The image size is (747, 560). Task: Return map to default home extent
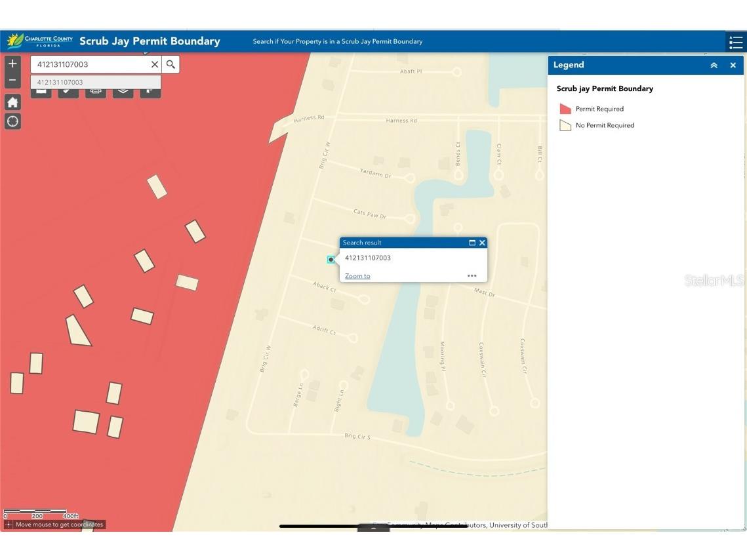tap(12, 102)
